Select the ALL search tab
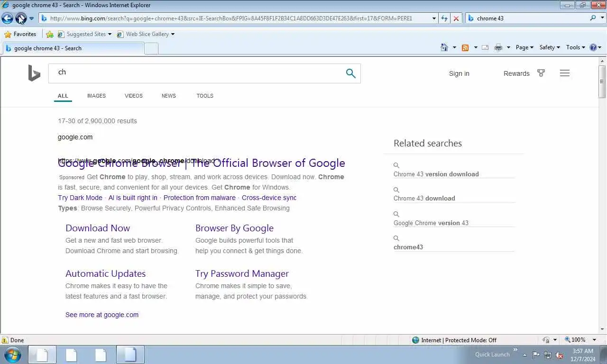 point(63,96)
